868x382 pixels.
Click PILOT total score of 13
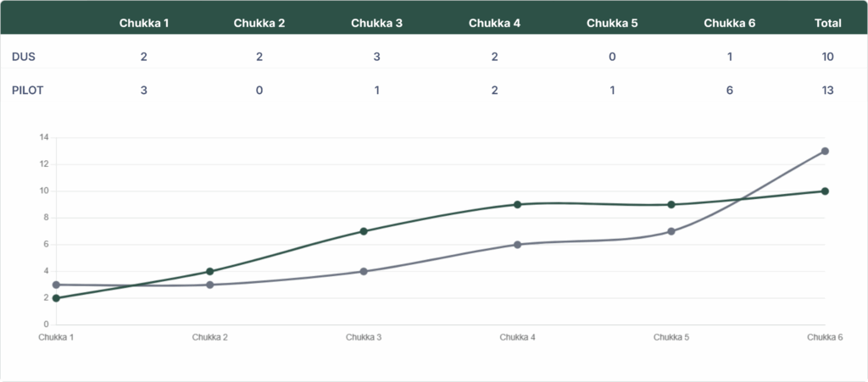pos(827,91)
